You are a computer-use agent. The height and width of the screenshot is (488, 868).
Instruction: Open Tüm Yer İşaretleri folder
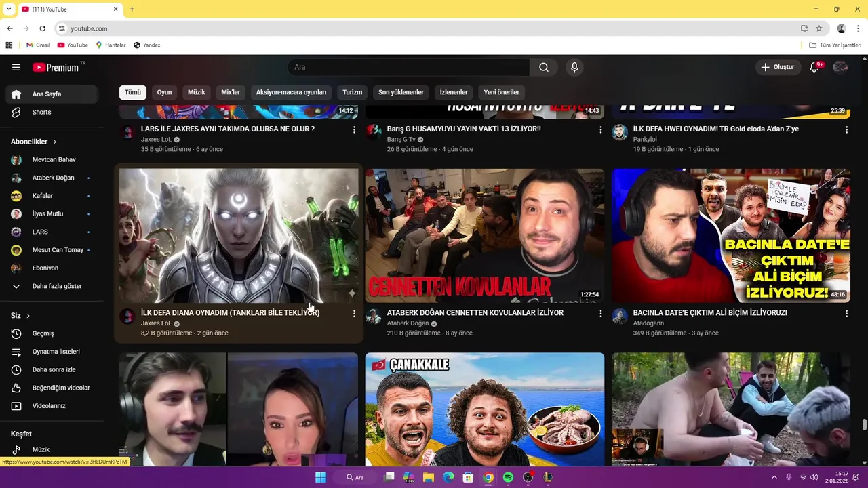click(x=835, y=45)
